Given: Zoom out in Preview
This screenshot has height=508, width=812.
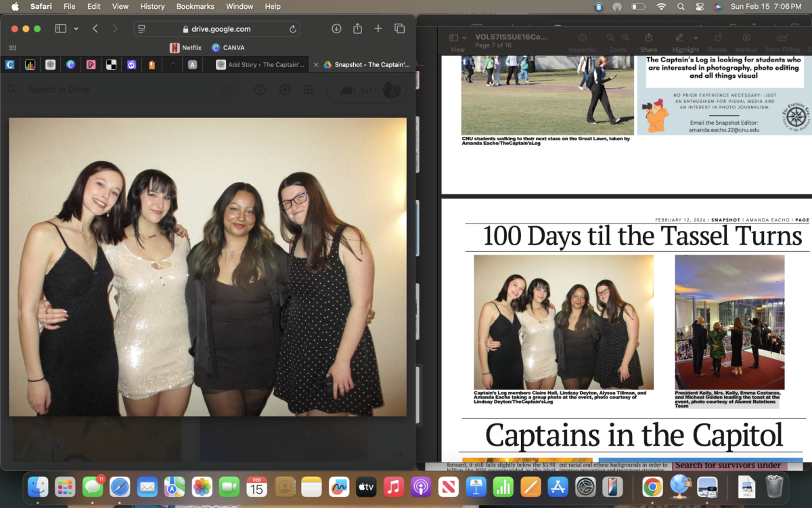Looking at the screenshot, I should (610, 38).
